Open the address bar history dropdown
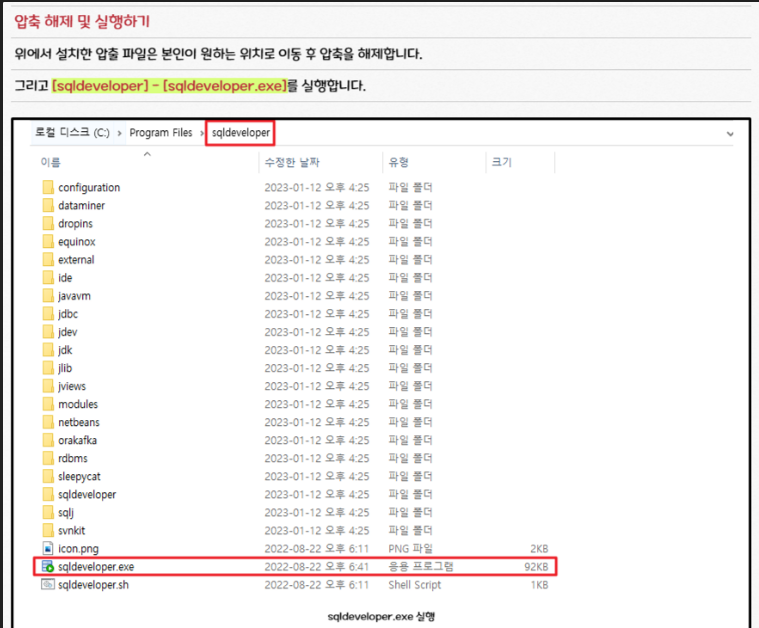 click(730, 134)
